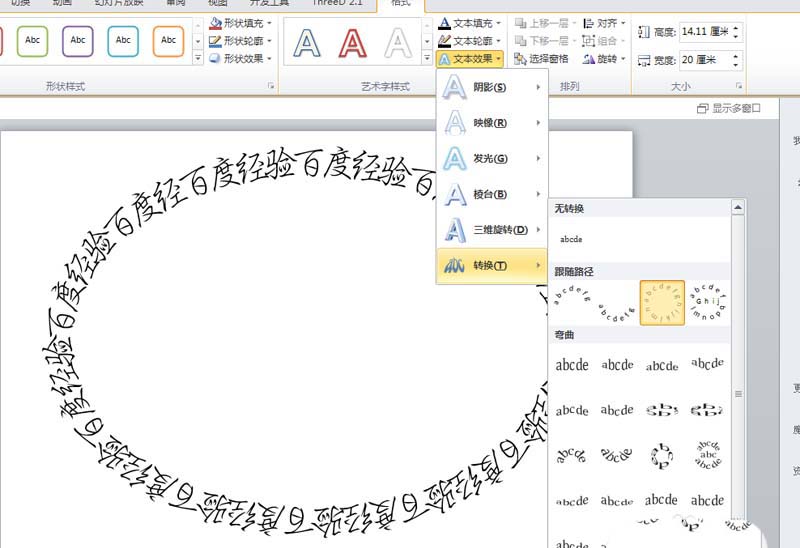Screen dimensions: 800x548
Task: Select the purple outlined Abc shape style
Action: pyautogui.click(x=78, y=41)
